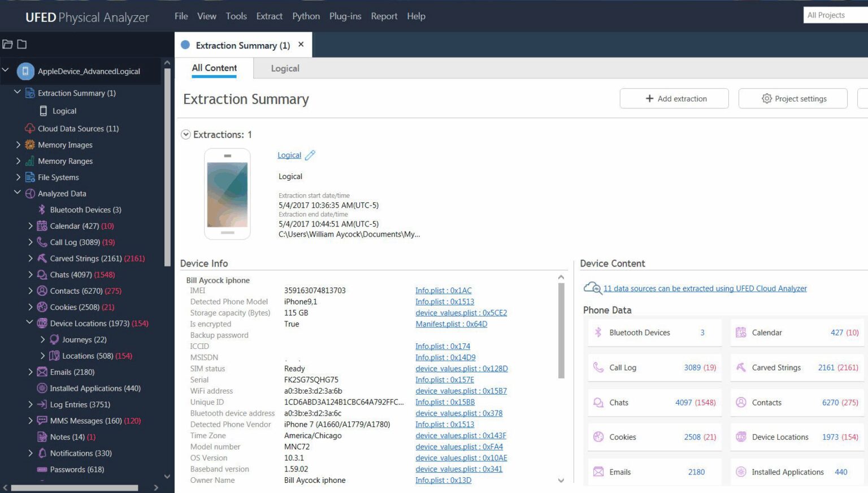Screen dimensions: 868x493
Task: Collapse the Extractions section chevron
Action: (185, 134)
